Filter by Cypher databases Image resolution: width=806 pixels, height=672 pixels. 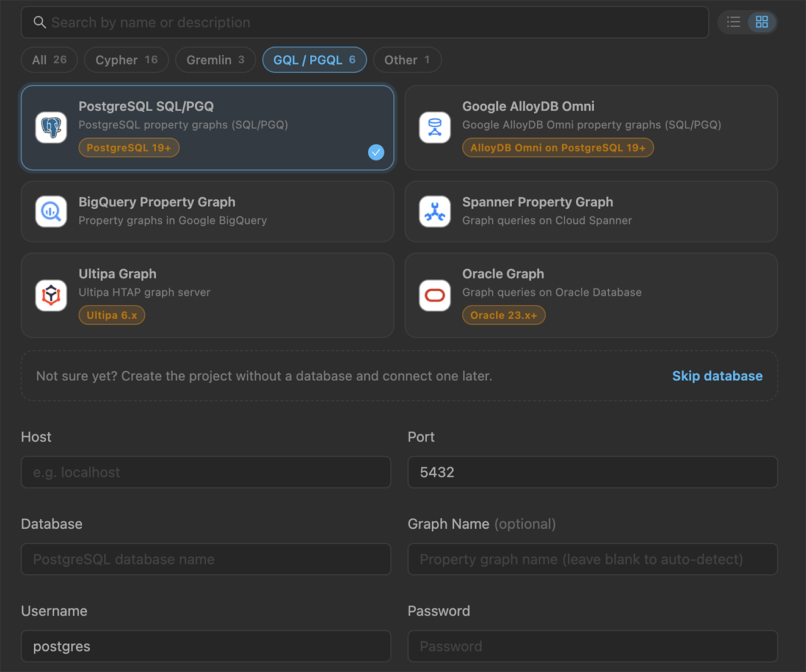coord(126,60)
